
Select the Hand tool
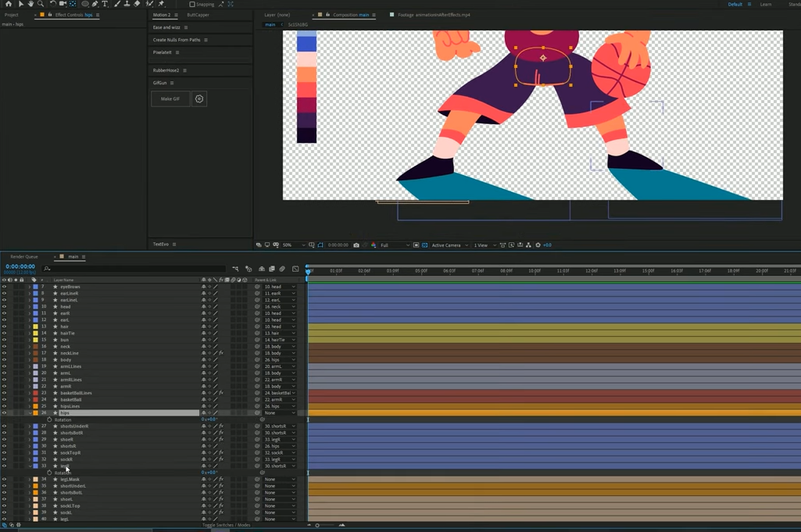pyautogui.click(x=30, y=4)
